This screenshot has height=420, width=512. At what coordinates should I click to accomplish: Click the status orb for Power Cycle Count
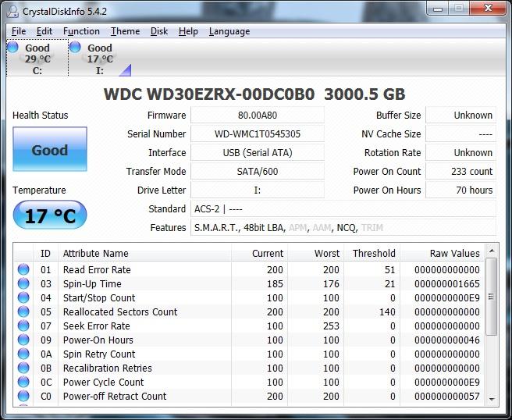pos(23,382)
